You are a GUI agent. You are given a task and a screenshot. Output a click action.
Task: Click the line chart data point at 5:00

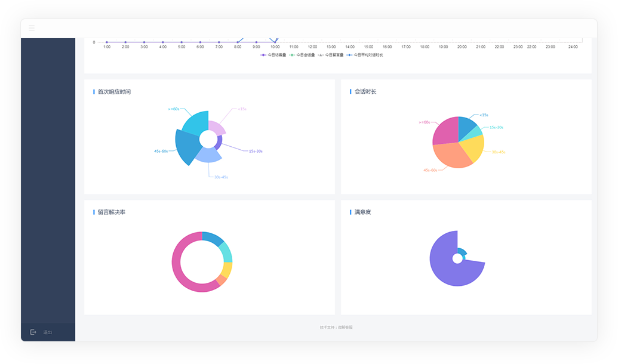(x=182, y=42)
